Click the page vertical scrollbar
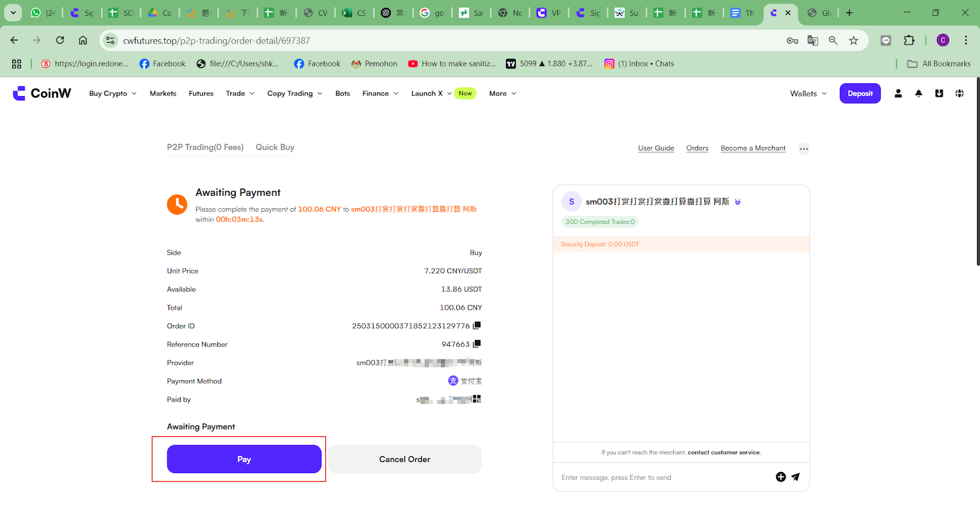This screenshot has width=980, height=508. coord(978,171)
